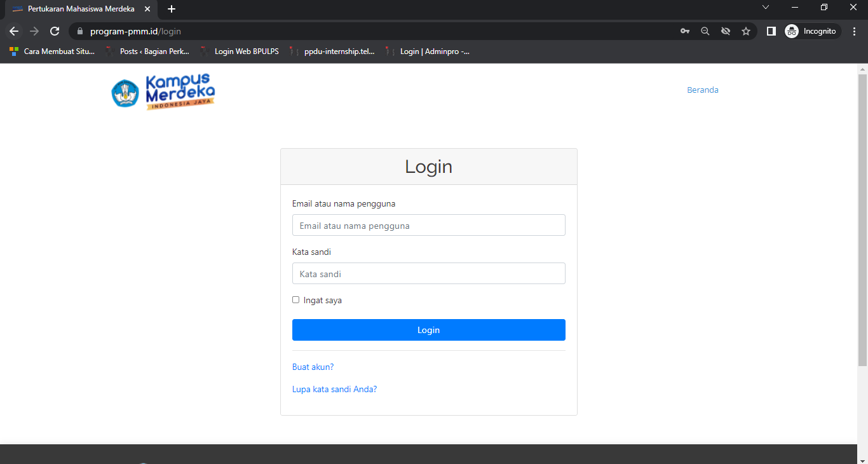Click the Kampus Merdeka logo

163,92
